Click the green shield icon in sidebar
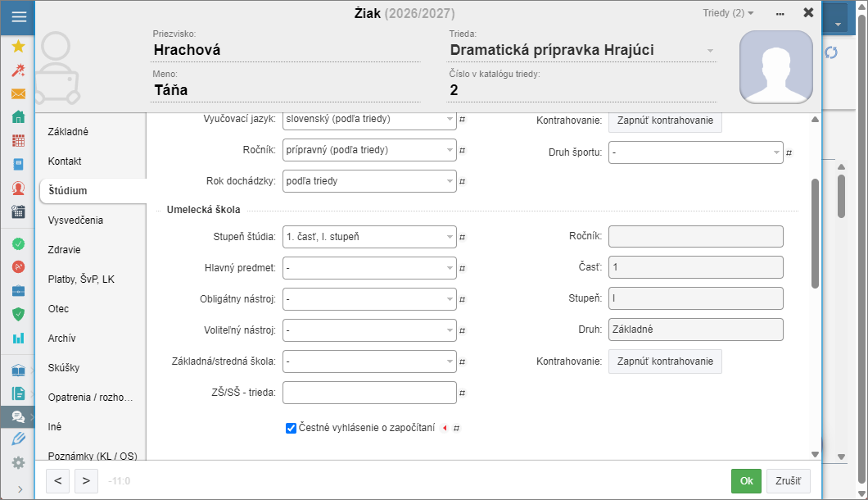This screenshot has height=500, width=868. tap(18, 314)
